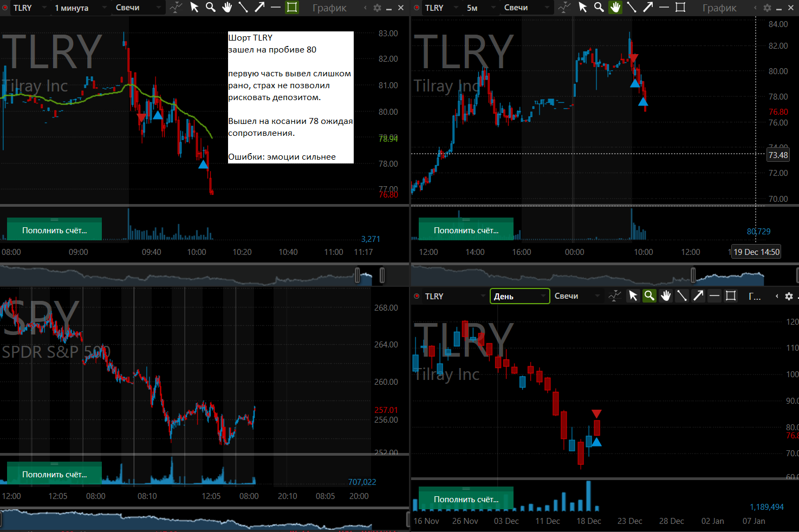Toggle the red link indicator of the 5m chart
The width and height of the screenshot is (799, 532).
(x=417, y=8)
